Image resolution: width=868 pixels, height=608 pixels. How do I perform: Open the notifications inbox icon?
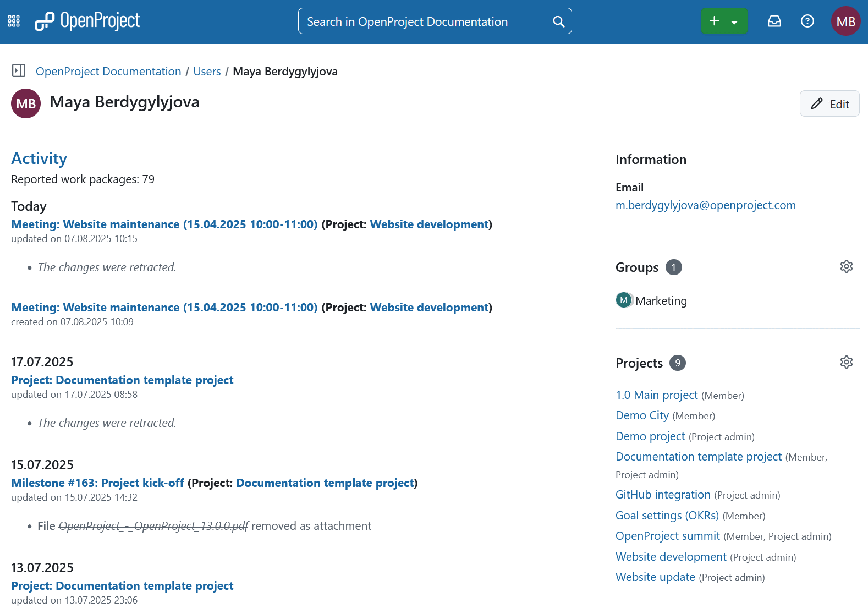coord(774,21)
